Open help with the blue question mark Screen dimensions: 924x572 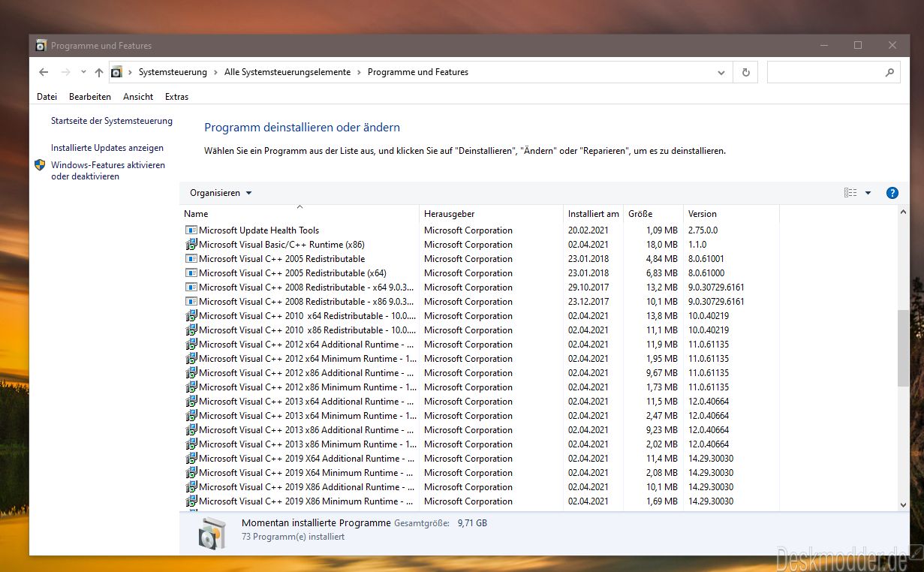point(892,193)
